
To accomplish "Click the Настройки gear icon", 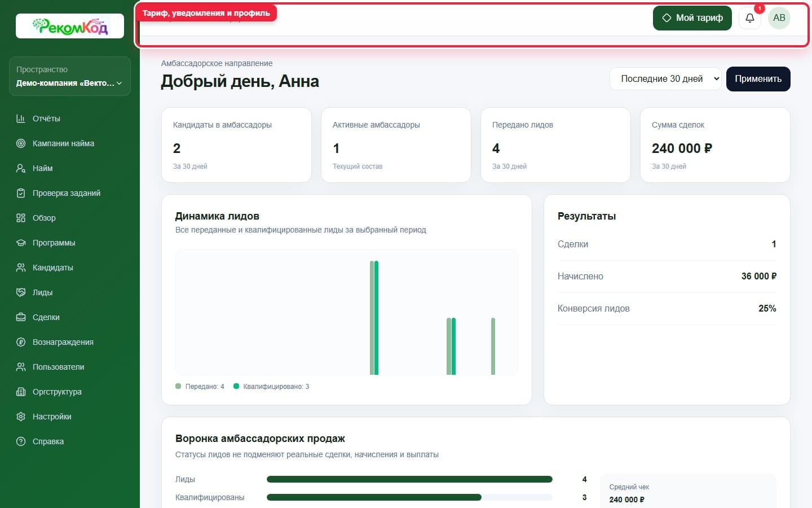I will pos(21,417).
